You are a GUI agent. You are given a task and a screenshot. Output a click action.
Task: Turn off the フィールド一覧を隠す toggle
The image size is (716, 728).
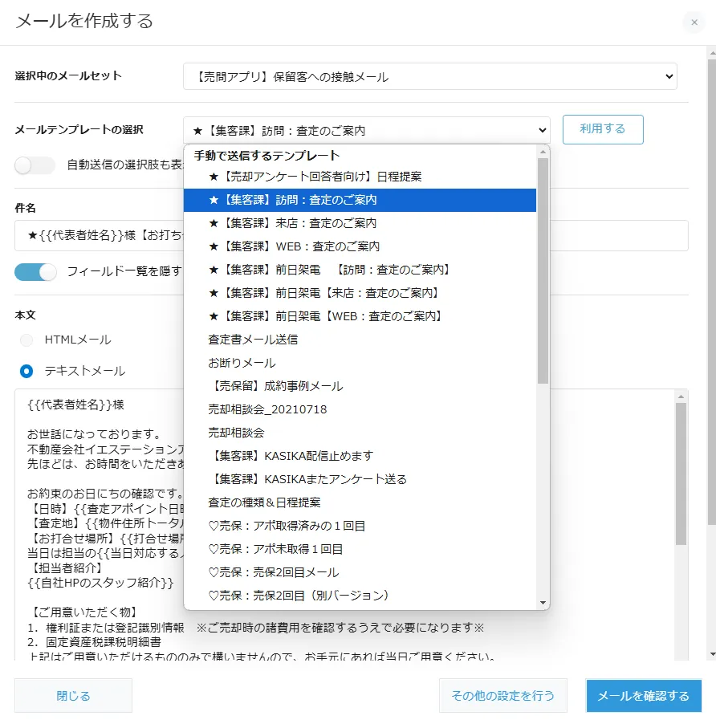coord(35,271)
